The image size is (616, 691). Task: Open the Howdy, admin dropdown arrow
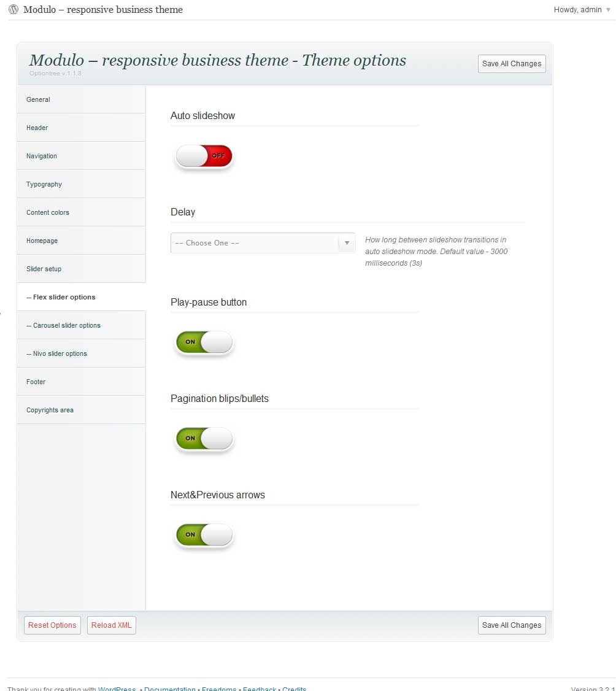609,10
